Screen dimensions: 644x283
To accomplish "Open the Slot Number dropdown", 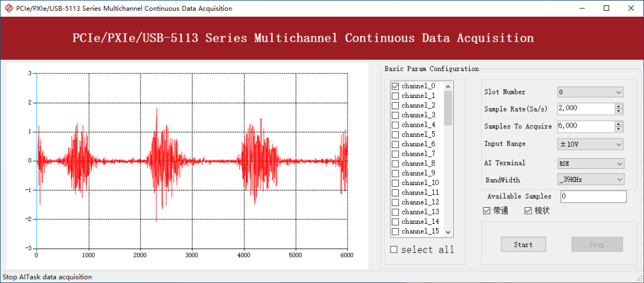I will point(590,92).
